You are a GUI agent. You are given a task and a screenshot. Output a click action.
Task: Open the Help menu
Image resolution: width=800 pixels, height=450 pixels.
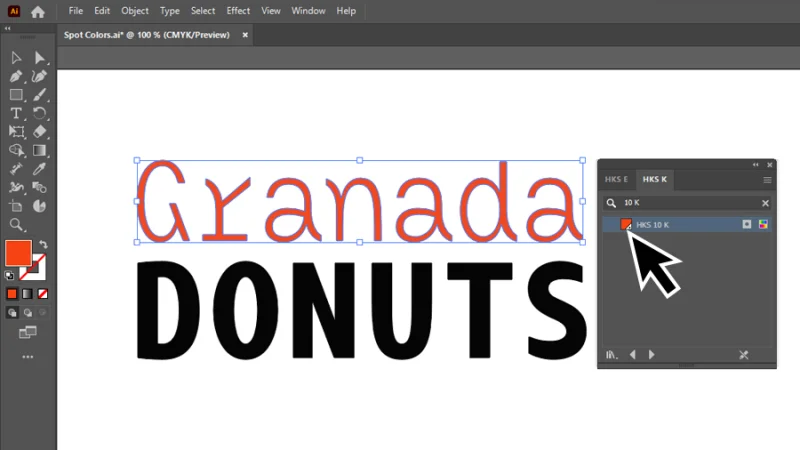click(346, 11)
